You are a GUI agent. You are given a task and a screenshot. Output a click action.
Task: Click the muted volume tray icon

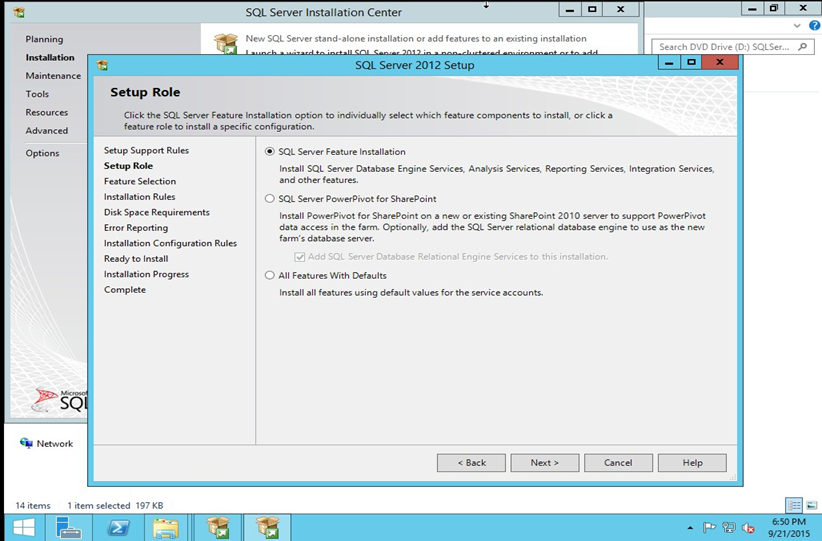coord(749,528)
